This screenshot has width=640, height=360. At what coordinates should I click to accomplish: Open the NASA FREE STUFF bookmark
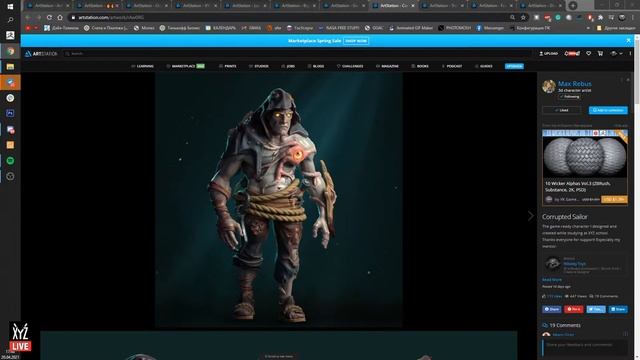(x=339, y=28)
